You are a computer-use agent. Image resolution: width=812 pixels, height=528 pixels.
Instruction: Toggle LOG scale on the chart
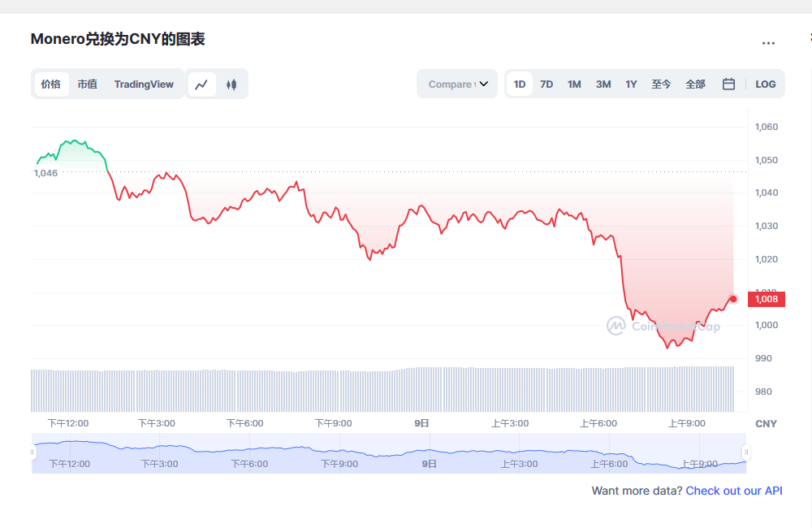pyautogui.click(x=765, y=84)
